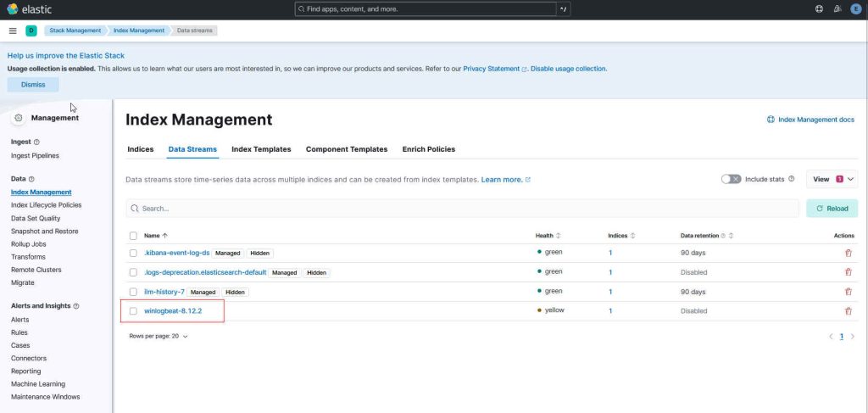Delete winlogbeat-8.12.2 data stream
The width and height of the screenshot is (868, 413).
848,311
